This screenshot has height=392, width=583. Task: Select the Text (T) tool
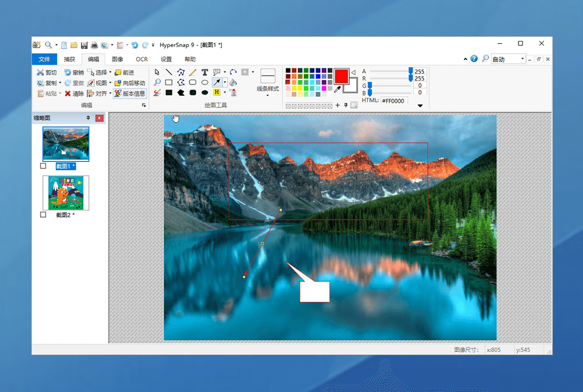click(205, 72)
